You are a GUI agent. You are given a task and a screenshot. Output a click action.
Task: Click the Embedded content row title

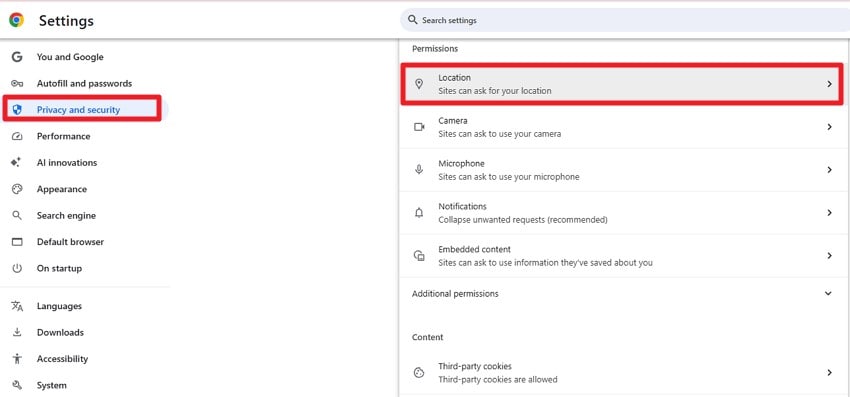[x=474, y=249]
